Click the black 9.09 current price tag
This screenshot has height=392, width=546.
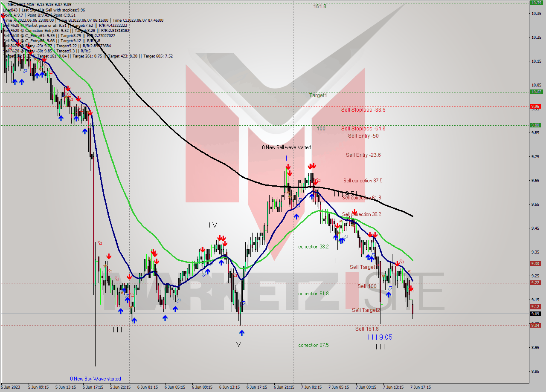(535, 314)
